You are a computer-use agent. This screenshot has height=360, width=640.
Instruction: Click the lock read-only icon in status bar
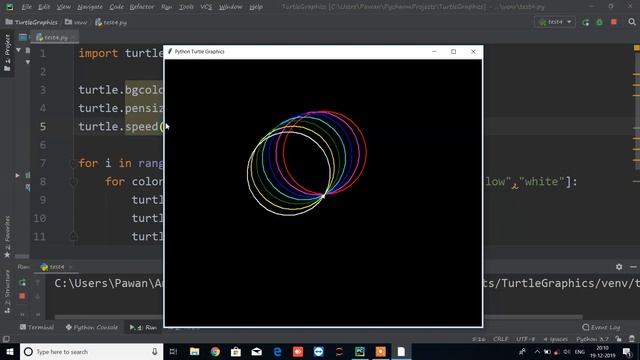(619, 339)
